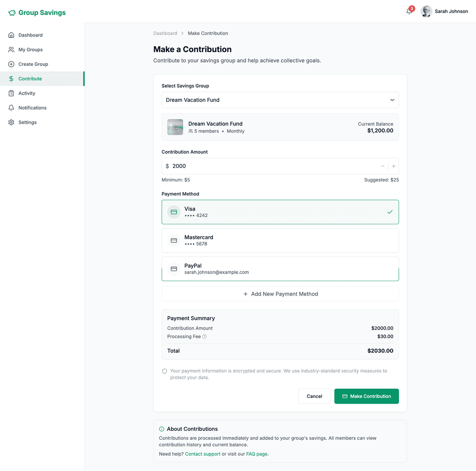The width and height of the screenshot is (476, 471).
Task: Decrease contribution amount with minus button
Action: [383, 166]
